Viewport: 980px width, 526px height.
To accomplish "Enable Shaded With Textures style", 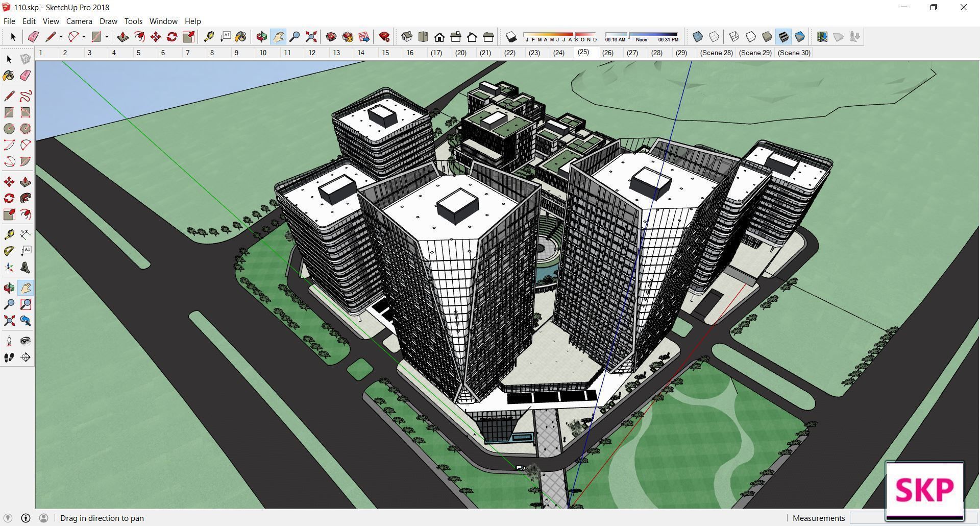I will tap(783, 37).
